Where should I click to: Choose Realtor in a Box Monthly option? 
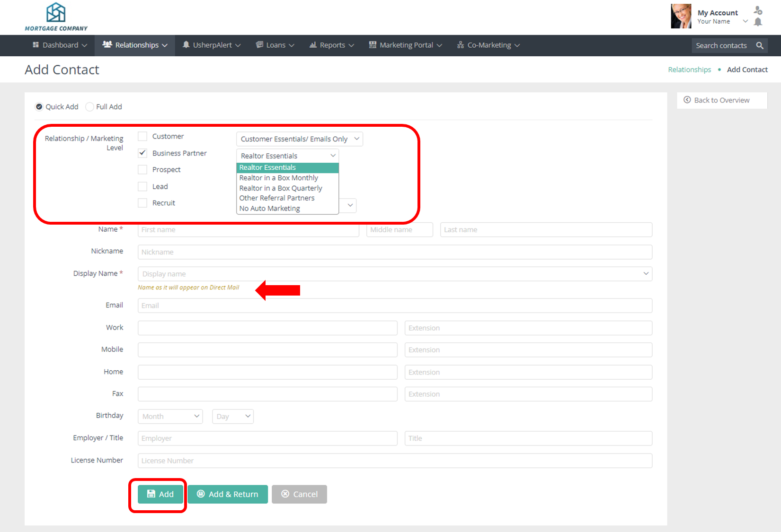(x=278, y=178)
